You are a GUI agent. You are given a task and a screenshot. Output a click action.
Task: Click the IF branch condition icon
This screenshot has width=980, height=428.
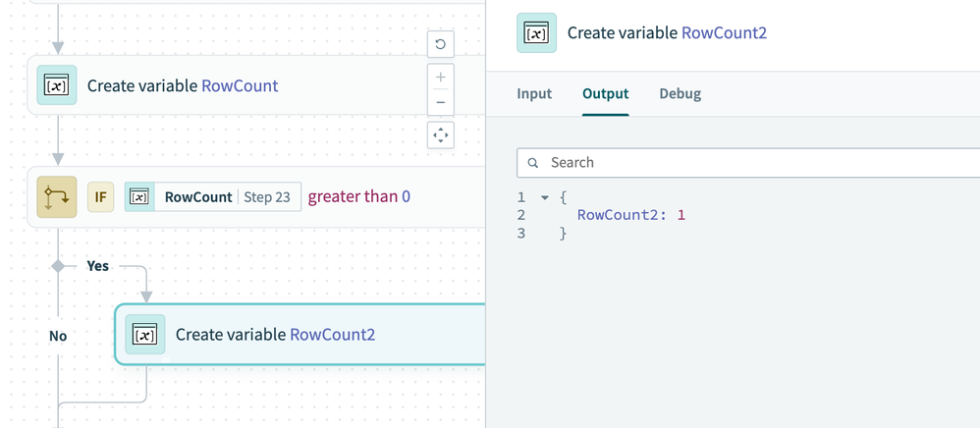pos(56,197)
